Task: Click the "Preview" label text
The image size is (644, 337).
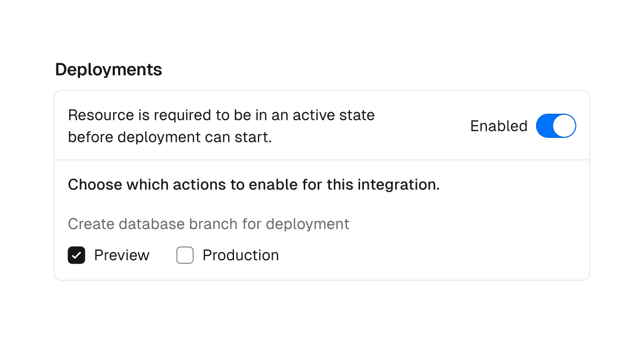Action: point(122,255)
